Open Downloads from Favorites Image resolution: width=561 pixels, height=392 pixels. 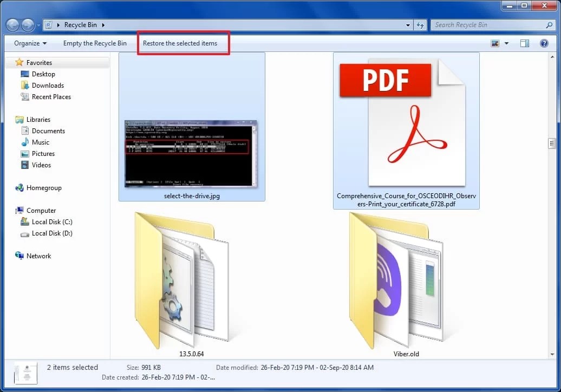48,85
